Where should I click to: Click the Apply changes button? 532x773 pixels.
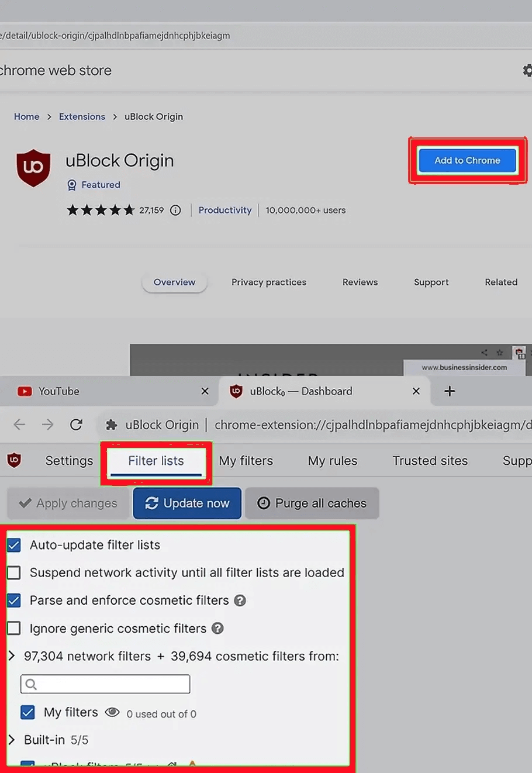[68, 503]
